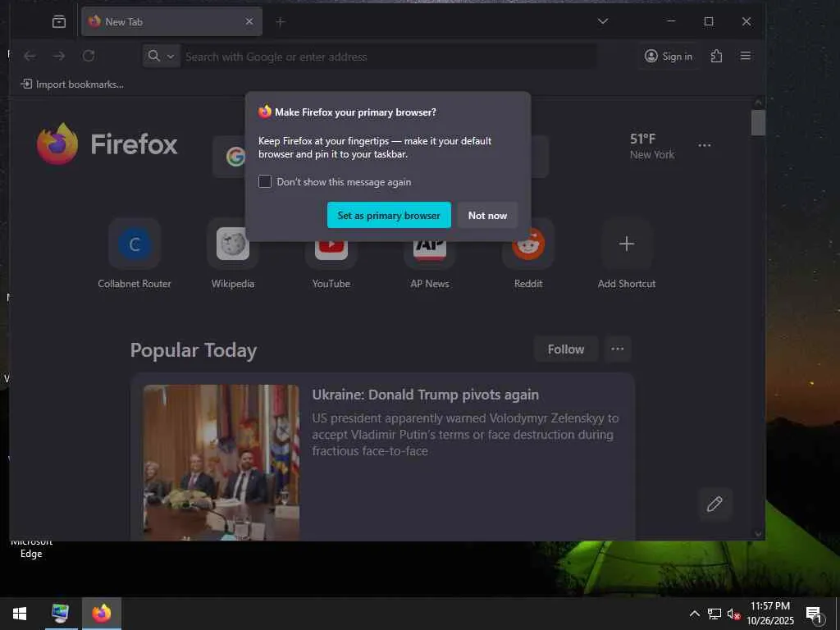Click the computer monitor taskbar app icon

pyautogui.click(x=60, y=614)
